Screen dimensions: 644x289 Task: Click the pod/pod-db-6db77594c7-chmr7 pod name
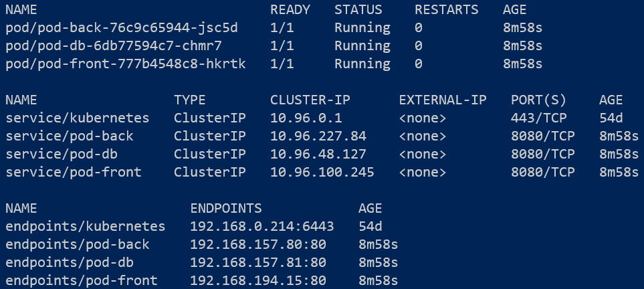114,46
